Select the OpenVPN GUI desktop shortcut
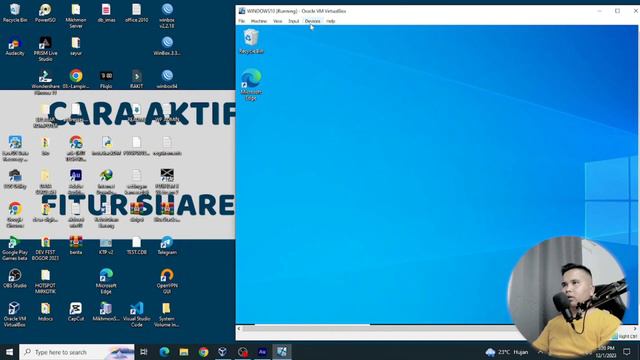 coord(167,282)
